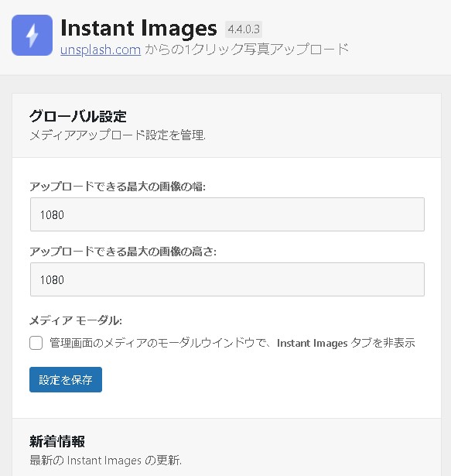Image resolution: width=451 pixels, height=476 pixels.
Task: Click the グローバル設定 heading
Action: click(77, 116)
